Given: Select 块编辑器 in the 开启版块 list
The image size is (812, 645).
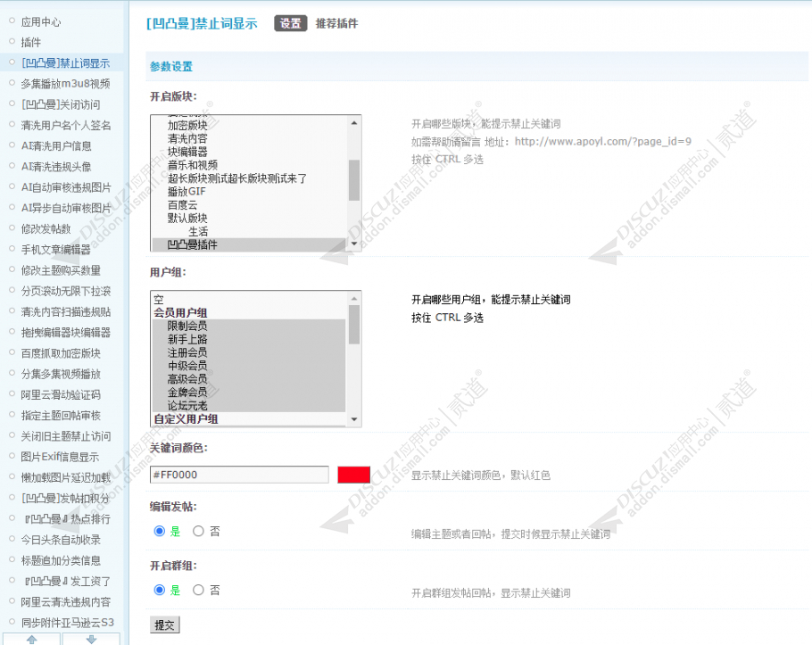Looking at the screenshot, I should (187, 152).
